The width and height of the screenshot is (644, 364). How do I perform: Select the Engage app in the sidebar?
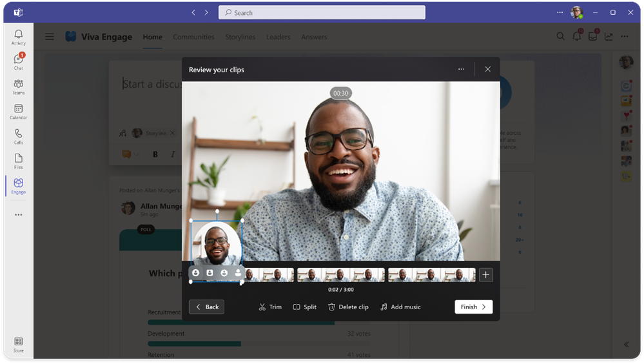tap(19, 186)
